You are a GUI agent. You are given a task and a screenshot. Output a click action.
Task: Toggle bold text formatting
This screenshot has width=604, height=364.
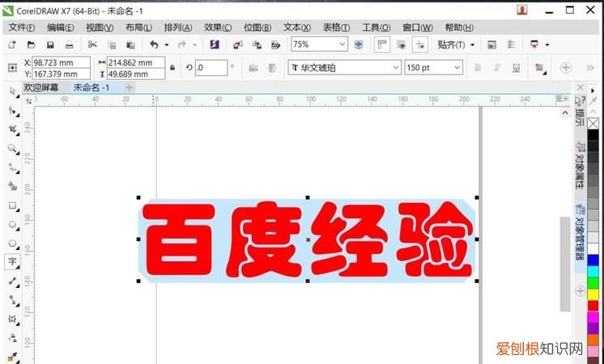pyautogui.click(x=478, y=68)
